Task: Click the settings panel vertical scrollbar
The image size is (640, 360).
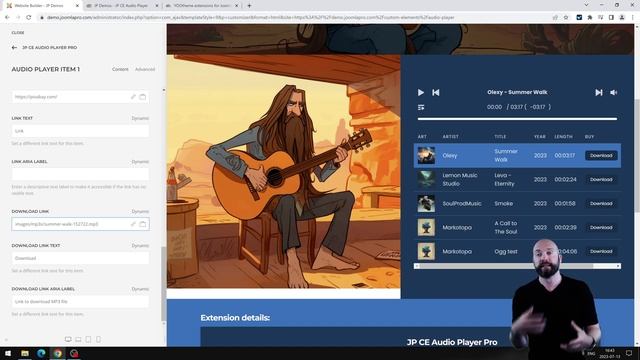Action: pos(164,284)
